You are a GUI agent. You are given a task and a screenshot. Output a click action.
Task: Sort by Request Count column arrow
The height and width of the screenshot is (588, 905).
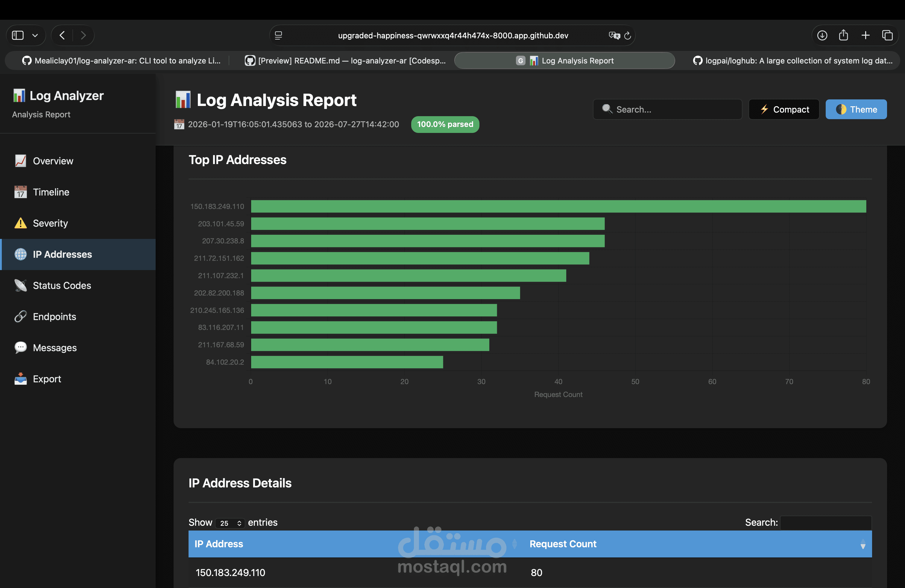tap(863, 544)
